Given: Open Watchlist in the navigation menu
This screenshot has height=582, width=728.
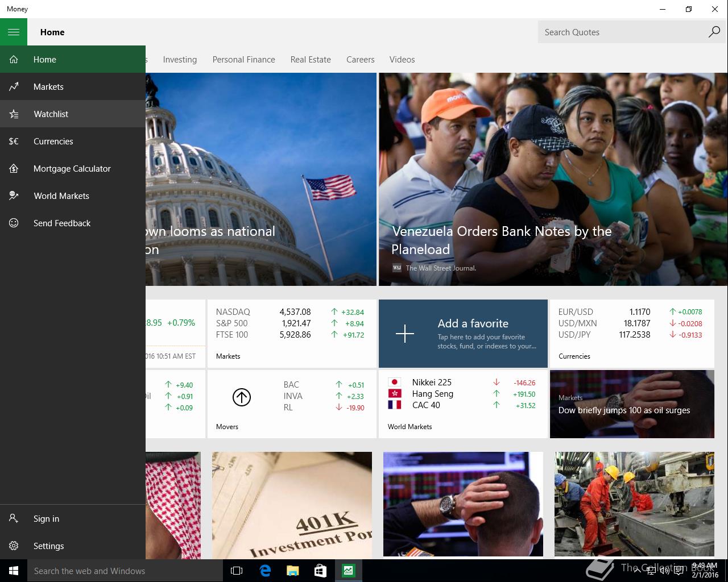Looking at the screenshot, I should (x=73, y=114).
